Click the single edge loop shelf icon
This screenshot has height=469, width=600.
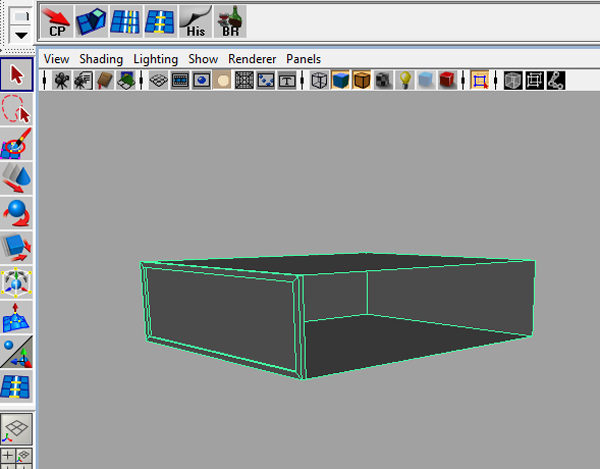click(160, 21)
